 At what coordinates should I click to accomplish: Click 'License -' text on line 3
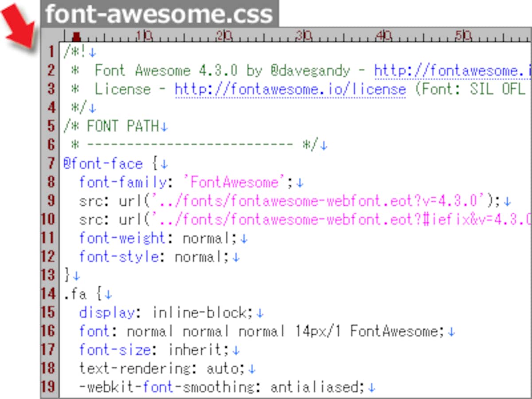tap(131, 90)
